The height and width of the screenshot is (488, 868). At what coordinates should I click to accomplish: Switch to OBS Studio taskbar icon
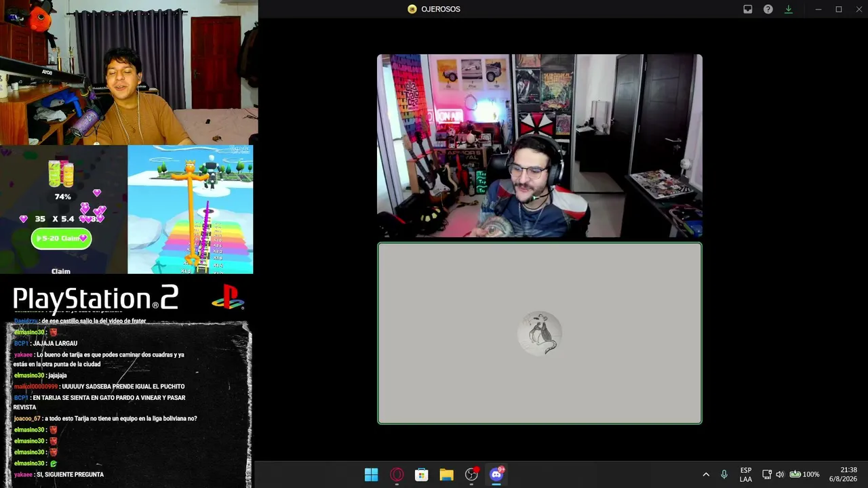click(471, 474)
